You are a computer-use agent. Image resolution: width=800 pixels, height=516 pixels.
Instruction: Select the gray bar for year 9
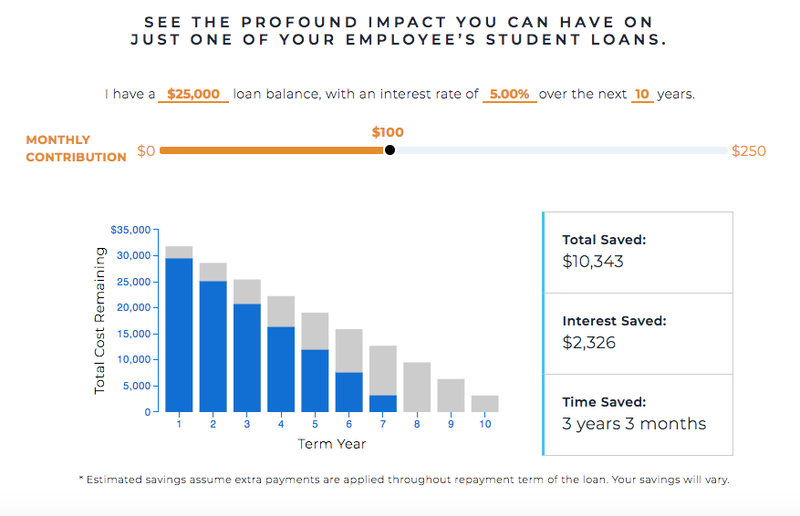(x=451, y=396)
